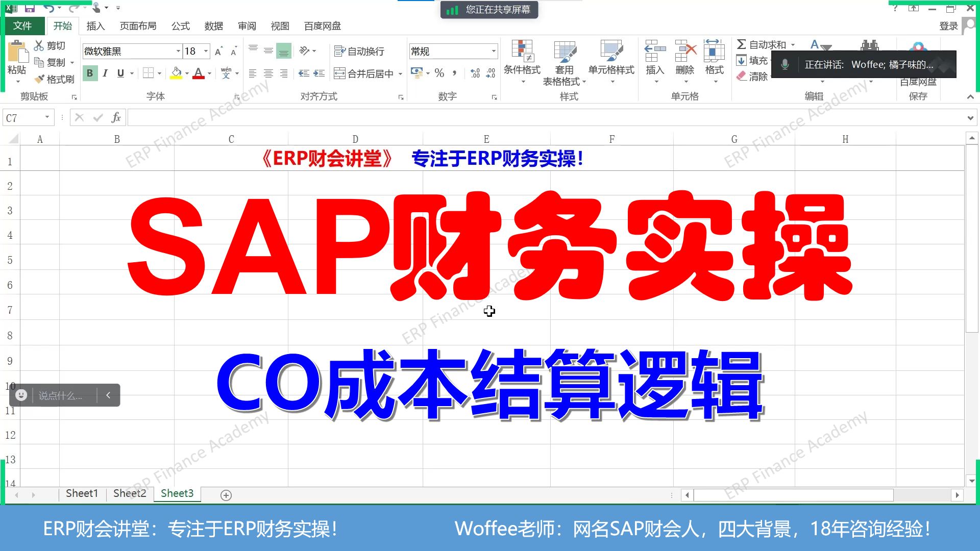Open Font dialog launcher
This screenshot has height=551, width=980.
pyautogui.click(x=237, y=97)
